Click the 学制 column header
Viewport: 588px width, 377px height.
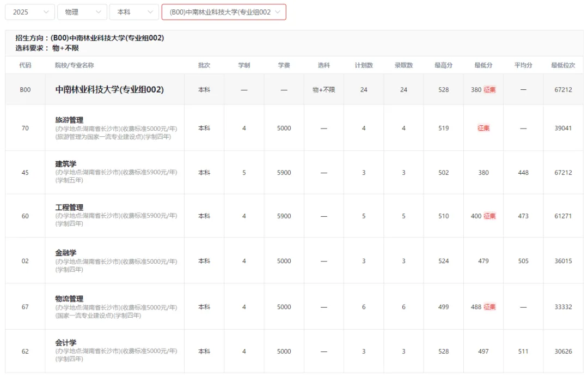(x=244, y=65)
